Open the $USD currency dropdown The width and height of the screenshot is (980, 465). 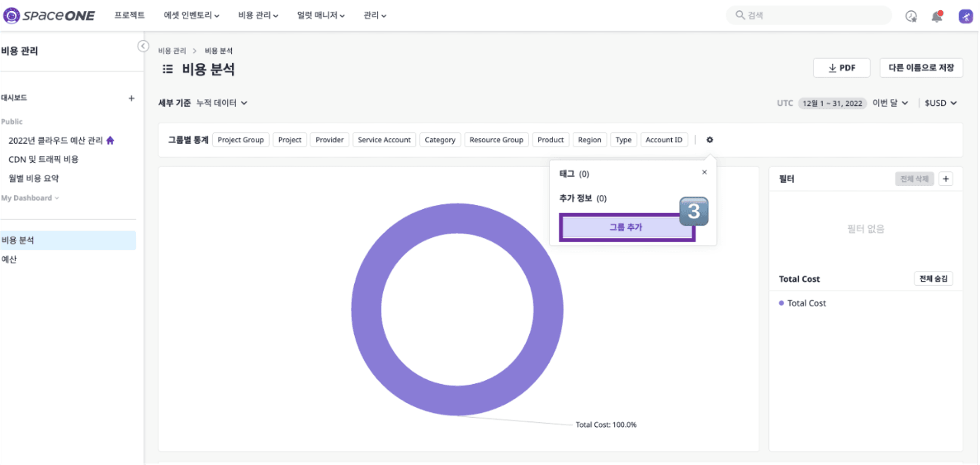940,103
